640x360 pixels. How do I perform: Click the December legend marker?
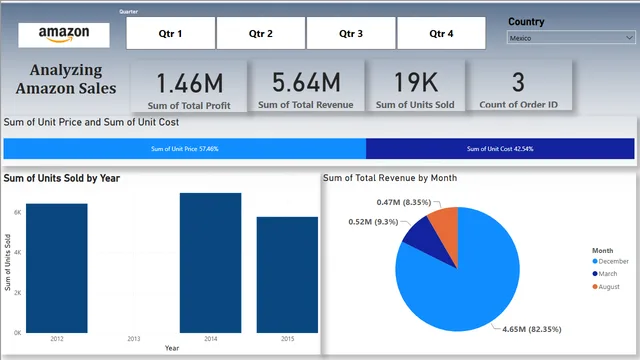(x=595, y=261)
